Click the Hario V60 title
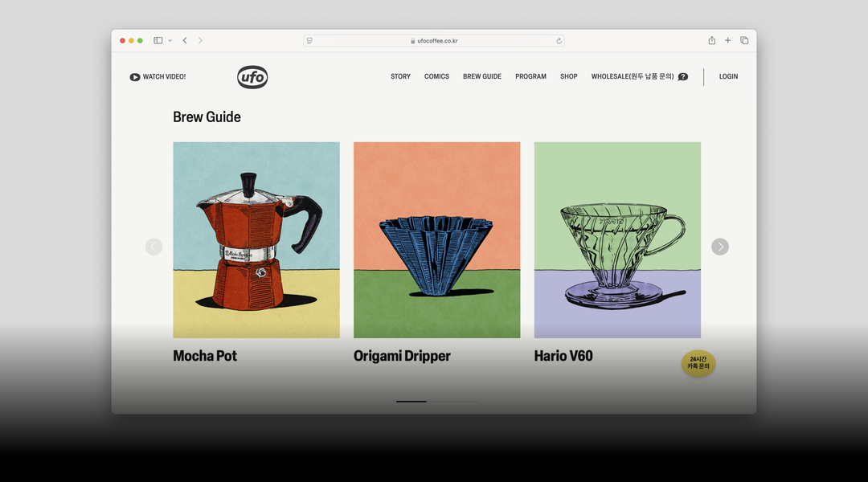Screen dimensions: 868x482 [563, 356]
